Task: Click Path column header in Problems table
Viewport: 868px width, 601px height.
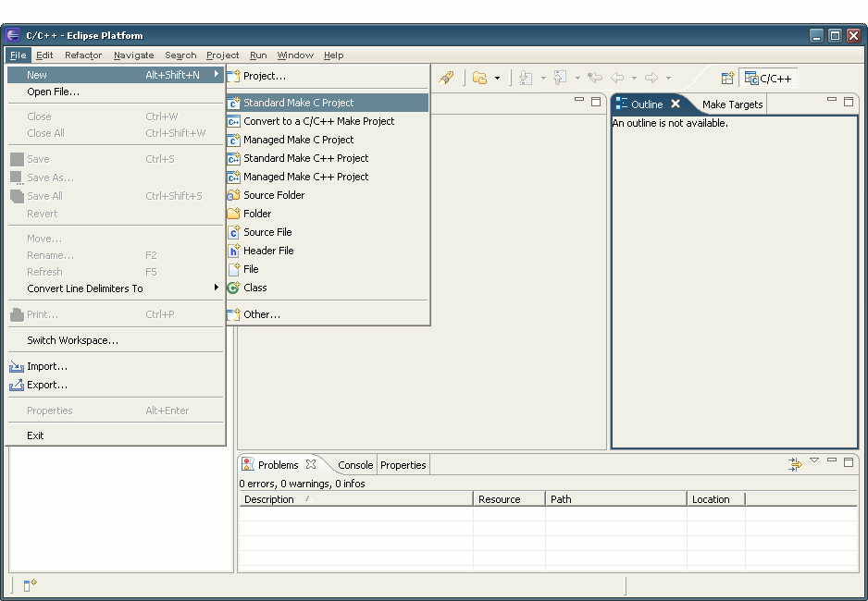Action: tap(616, 499)
